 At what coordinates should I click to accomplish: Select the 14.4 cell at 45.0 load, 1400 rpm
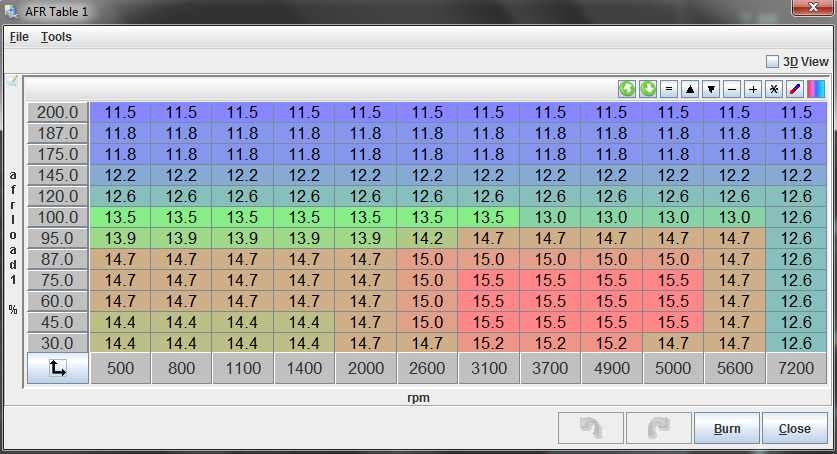click(x=304, y=322)
